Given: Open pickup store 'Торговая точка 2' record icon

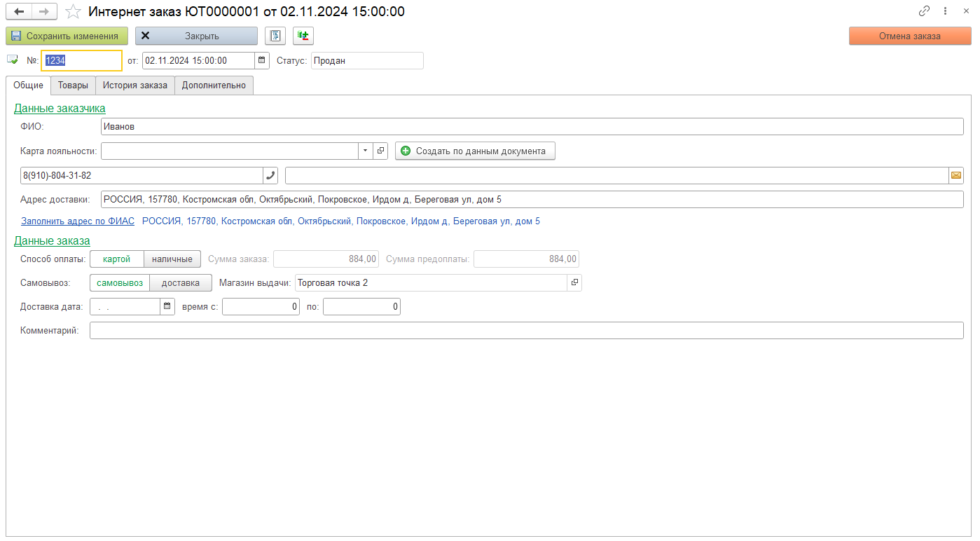Looking at the screenshot, I should 574,282.
